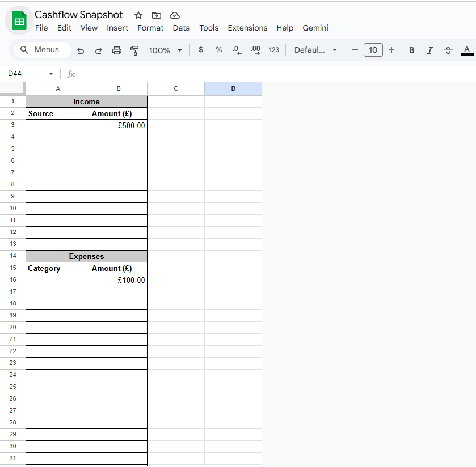476x467 pixels.
Task: Click the move to folder icon
Action: (157, 15)
